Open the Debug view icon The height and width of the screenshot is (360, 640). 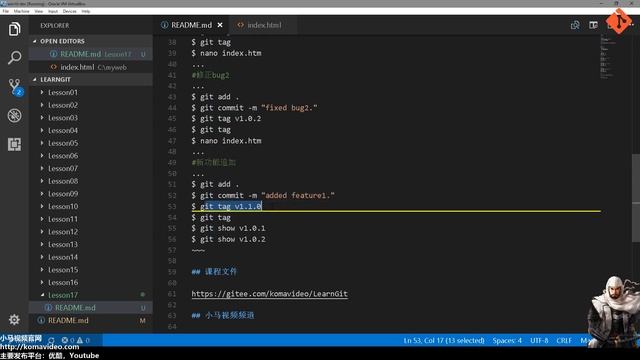tap(14, 116)
